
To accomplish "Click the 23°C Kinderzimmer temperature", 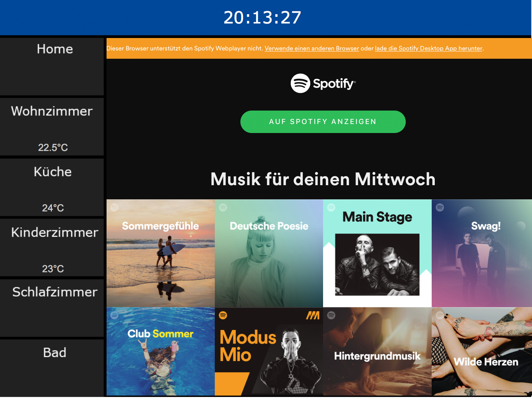I will 53,269.
